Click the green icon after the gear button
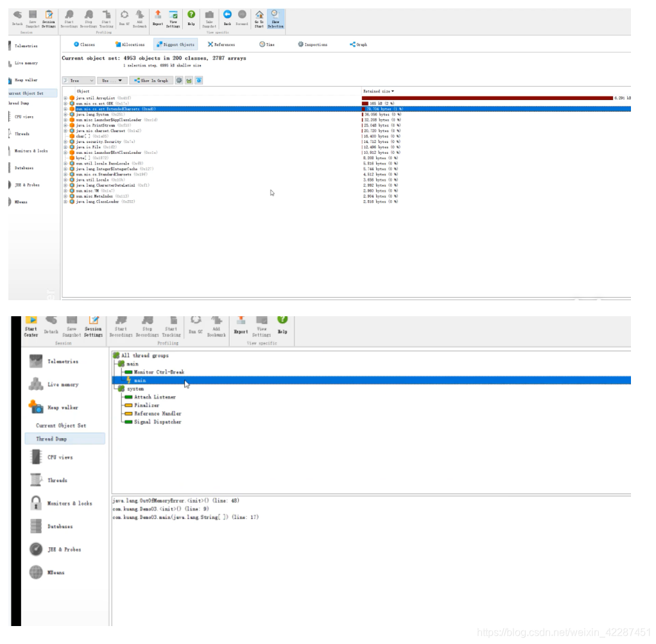Viewport: 656px width, 644px height. 189,80
